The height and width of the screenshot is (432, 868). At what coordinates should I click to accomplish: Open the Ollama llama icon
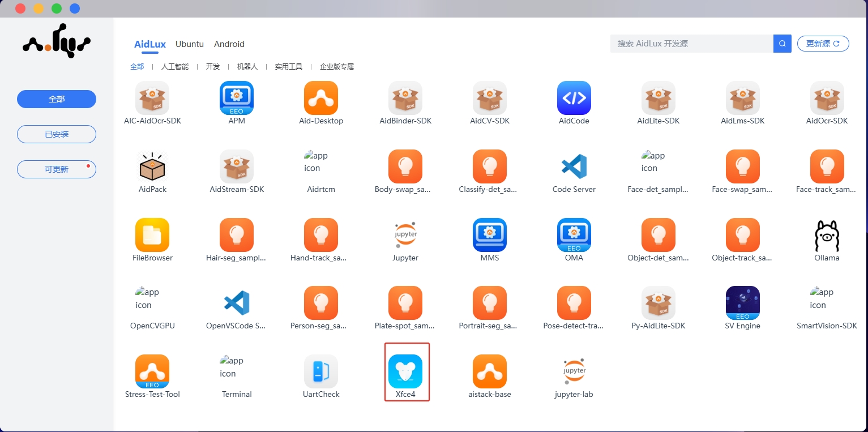coord(827,235)
